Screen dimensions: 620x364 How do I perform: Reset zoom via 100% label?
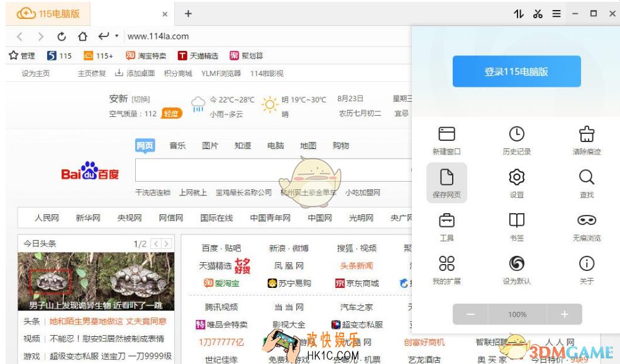click(x=518, y=314)
